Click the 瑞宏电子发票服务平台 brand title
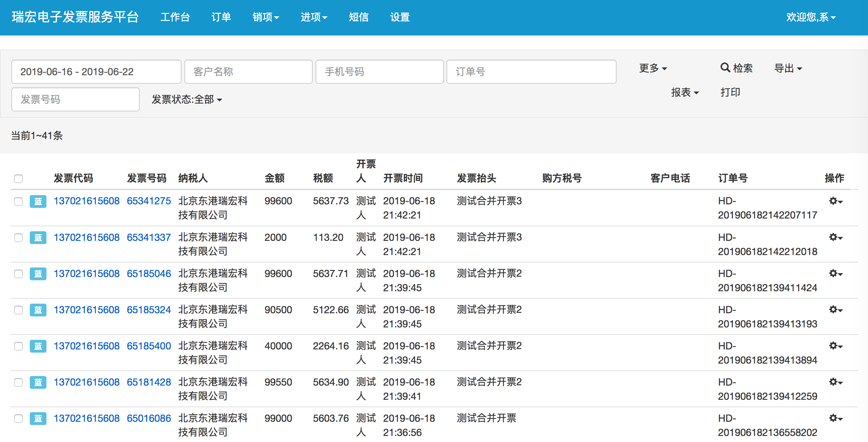The width and height of the screenshot is (868, 442). 75,17
